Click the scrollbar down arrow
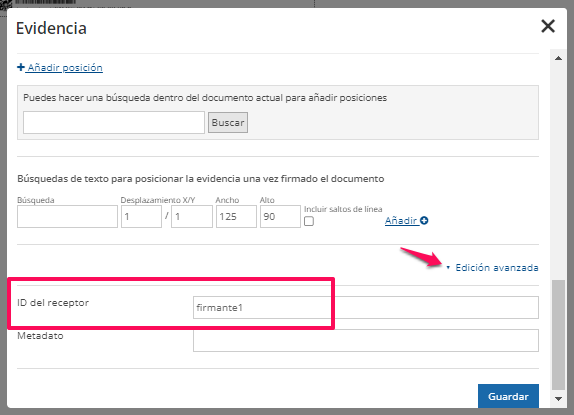Screen dimensions: 574x415 coord(558,399)
